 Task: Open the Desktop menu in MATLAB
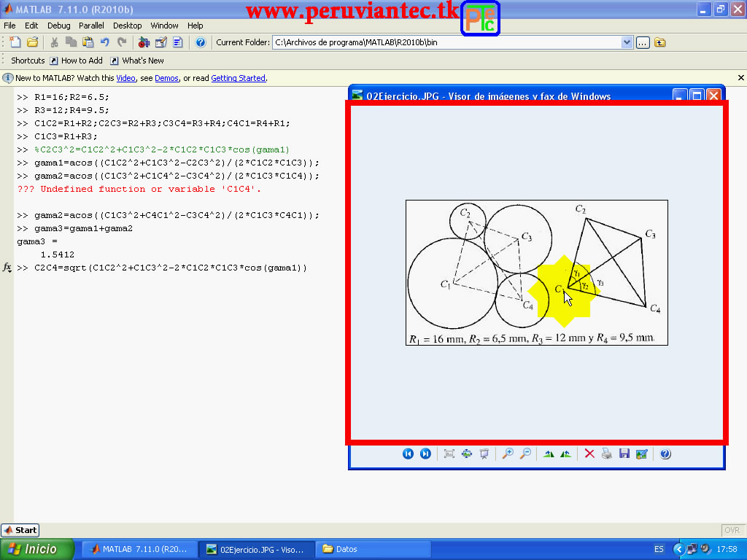127,26
